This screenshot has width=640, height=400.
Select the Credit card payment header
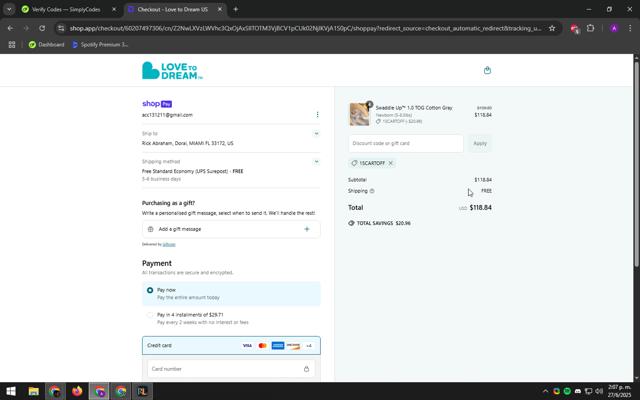pyautogui.click(x=231, y=346)
